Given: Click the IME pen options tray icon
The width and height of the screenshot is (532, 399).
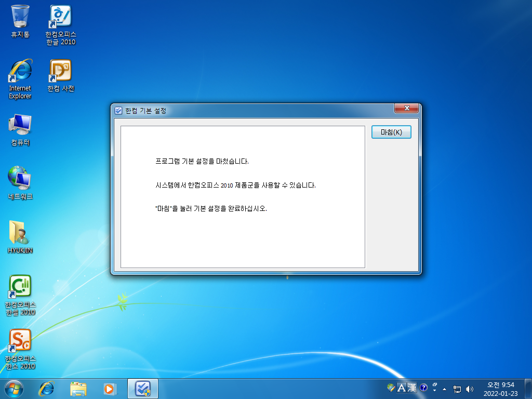Looking at the screenshot, I should tap(391, 388).
